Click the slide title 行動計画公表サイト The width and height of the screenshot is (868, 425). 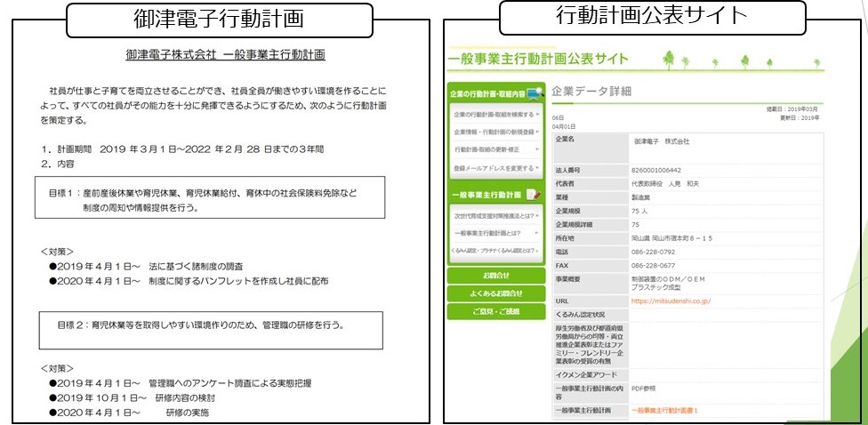click(x=652, y=16)
